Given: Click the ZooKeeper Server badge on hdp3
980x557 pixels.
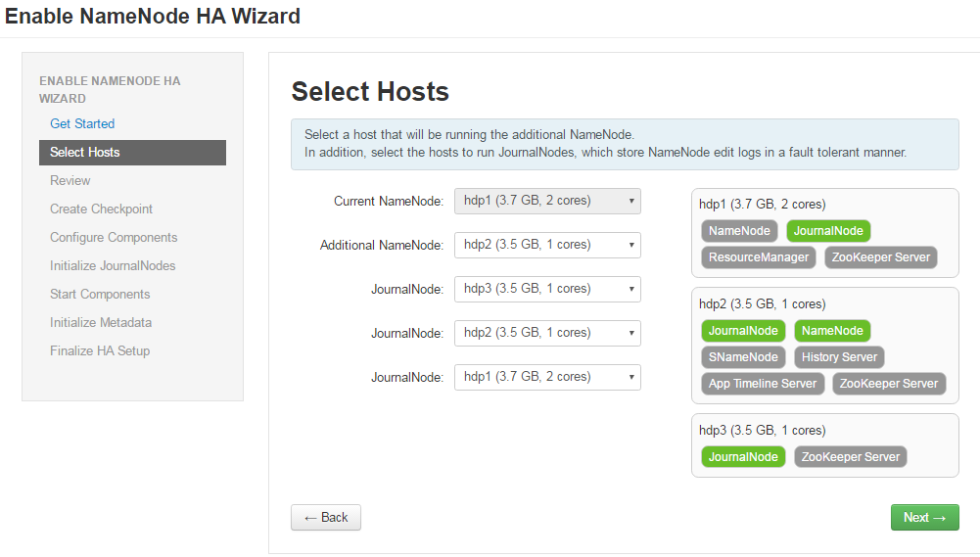Looking at the screenshot, I should pos(851,457).
